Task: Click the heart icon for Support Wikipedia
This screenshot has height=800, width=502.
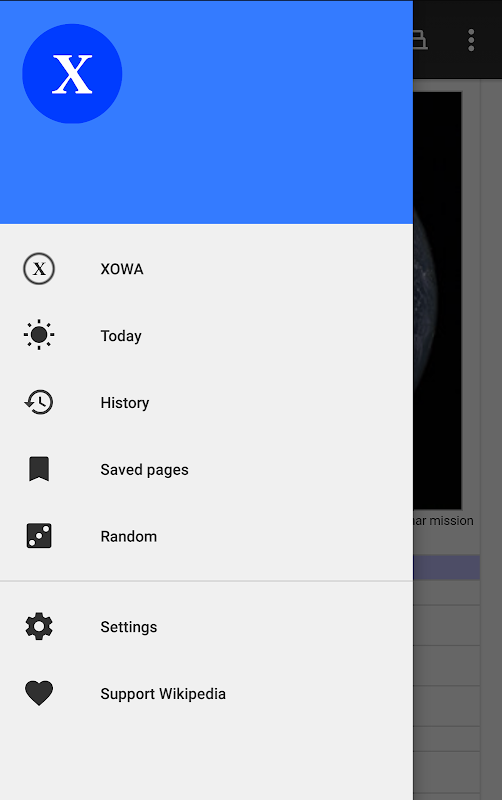Action: tap(39, 693)
